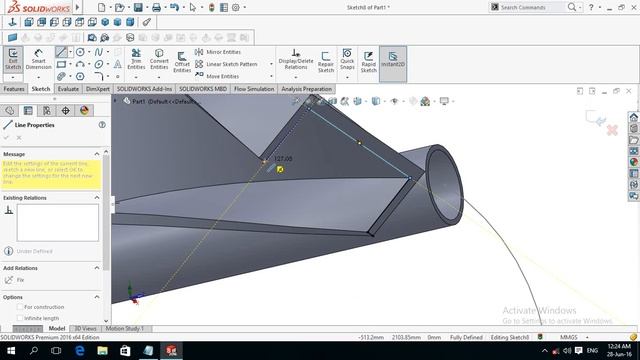Screen dimensions: 640x360
Task: Collapse the Add Relations section
Action: 97,268
